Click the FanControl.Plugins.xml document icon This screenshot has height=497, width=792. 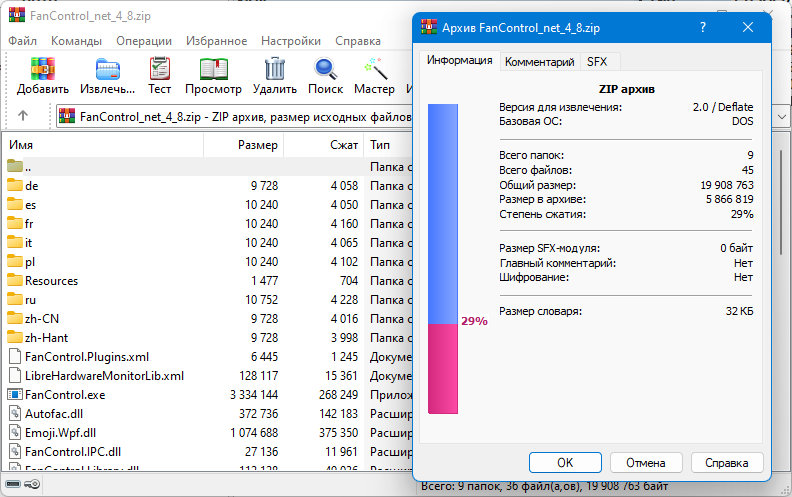click(15, 357)
